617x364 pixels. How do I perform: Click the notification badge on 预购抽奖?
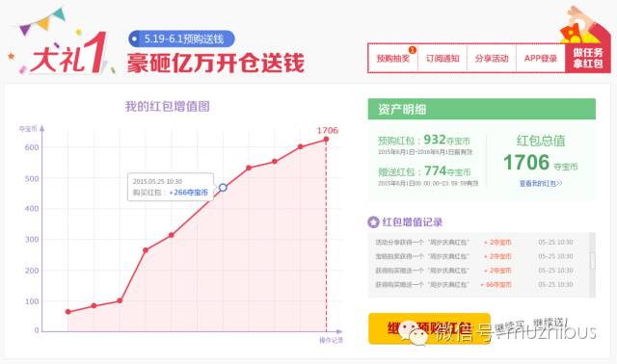[x=412, y=50]
